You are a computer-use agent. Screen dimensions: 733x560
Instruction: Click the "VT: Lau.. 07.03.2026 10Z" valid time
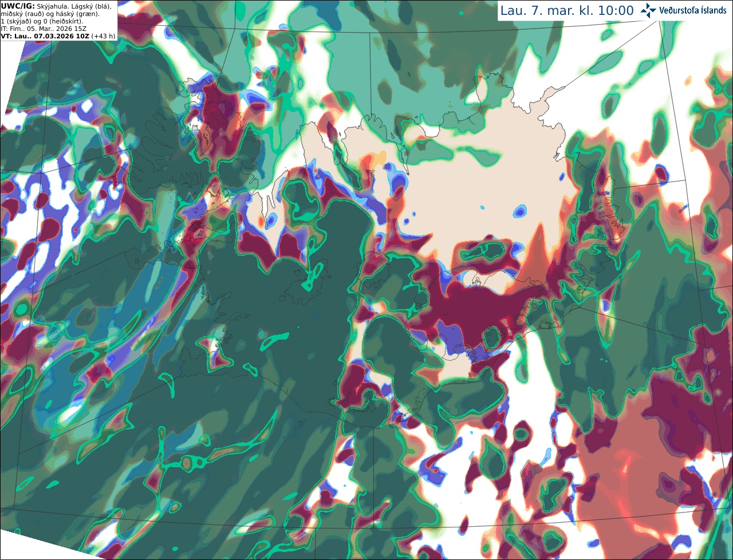click(45, 36)
